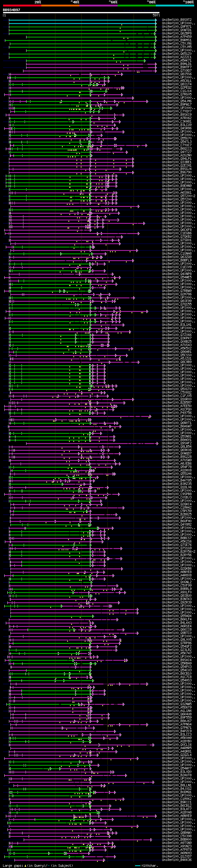Open hit UniRef100_A7P459
This screenshot has height=868, width=197.
177,37
